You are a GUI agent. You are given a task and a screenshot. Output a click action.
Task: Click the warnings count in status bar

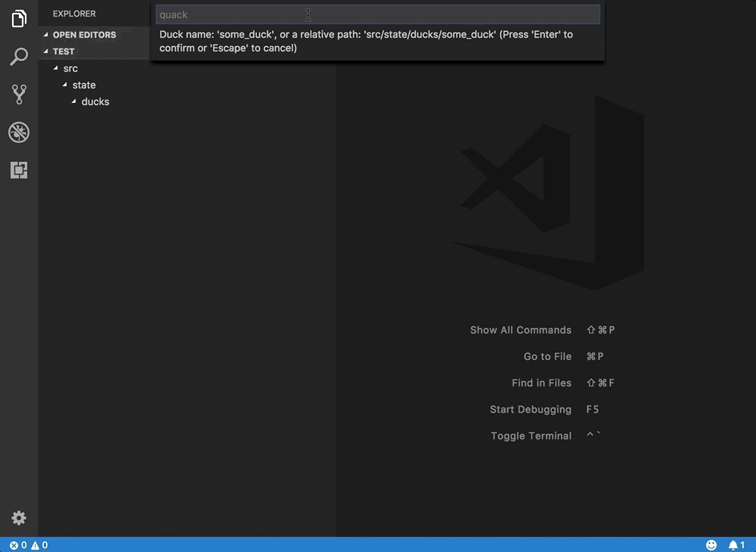tap(39, 545)
